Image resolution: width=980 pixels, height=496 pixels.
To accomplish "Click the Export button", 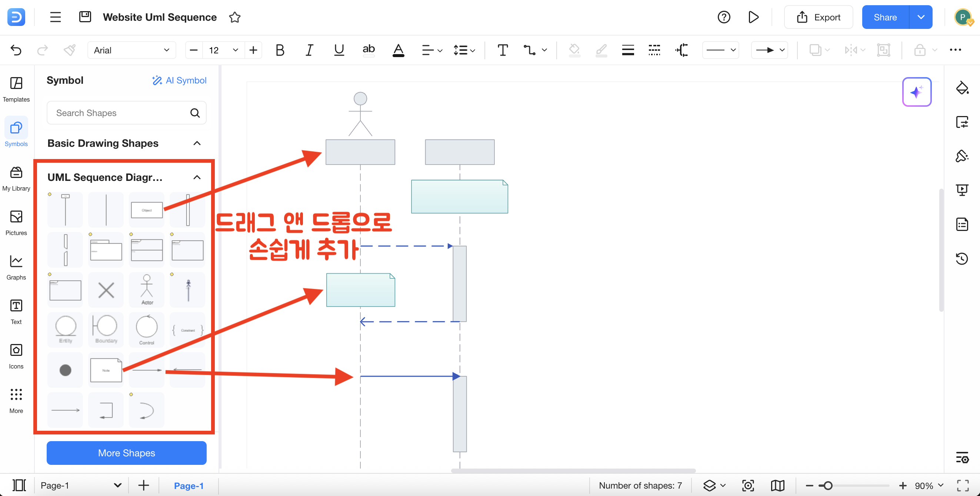I will coord(818,17).
